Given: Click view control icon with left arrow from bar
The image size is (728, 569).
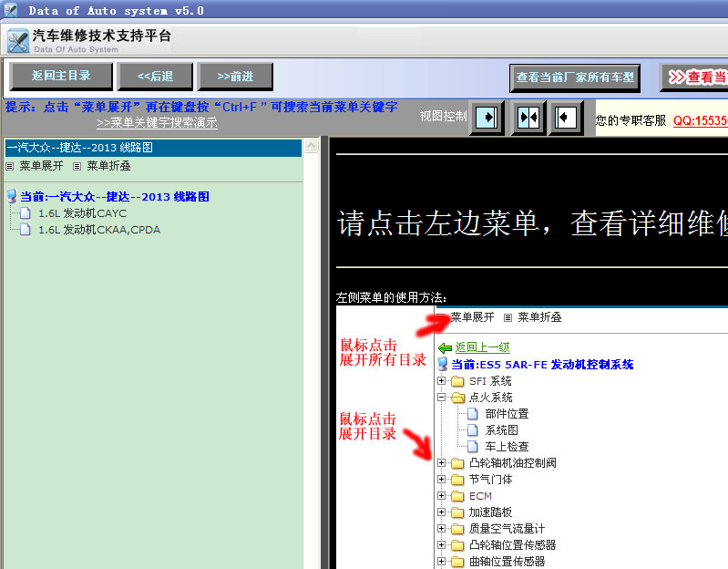Looking at the screenshot, I should tap(566, 118).
